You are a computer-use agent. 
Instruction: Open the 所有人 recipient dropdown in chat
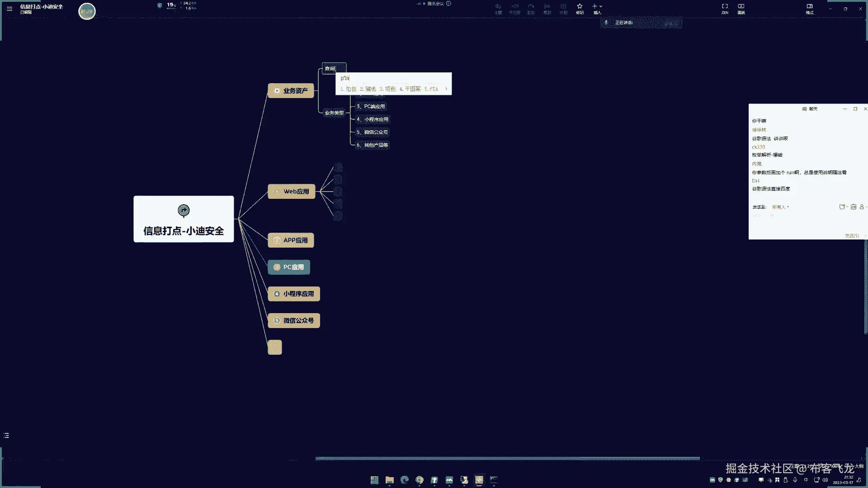click(x=780, y=207)
